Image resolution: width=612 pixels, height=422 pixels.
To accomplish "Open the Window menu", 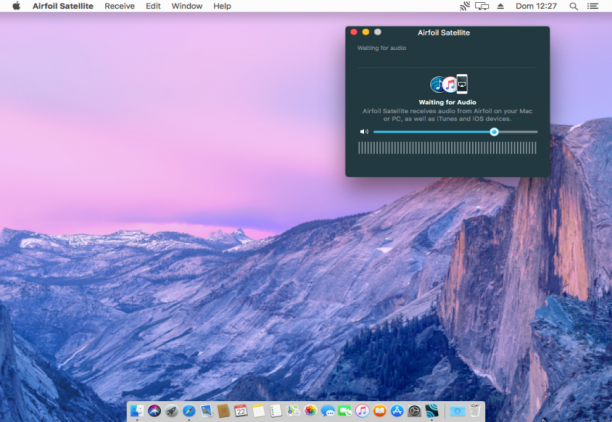I will pyautogui.click(x=187, y=6).
